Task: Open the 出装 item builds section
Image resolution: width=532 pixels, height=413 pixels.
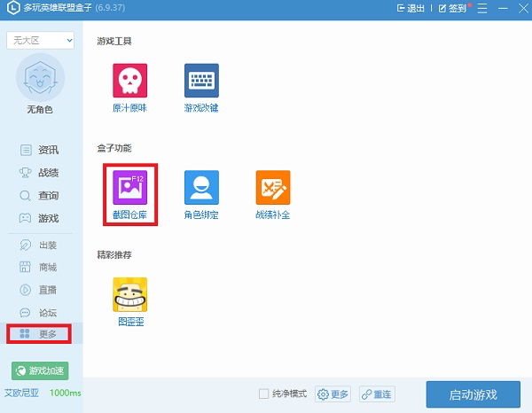Action: (x=39, y=245)
